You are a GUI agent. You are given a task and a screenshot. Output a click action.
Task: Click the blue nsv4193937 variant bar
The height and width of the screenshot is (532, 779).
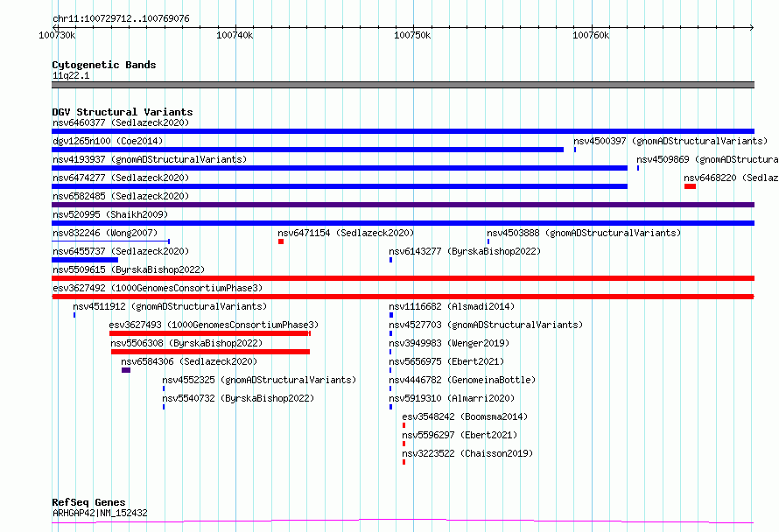pyautogui.click(x=340, y=168)
